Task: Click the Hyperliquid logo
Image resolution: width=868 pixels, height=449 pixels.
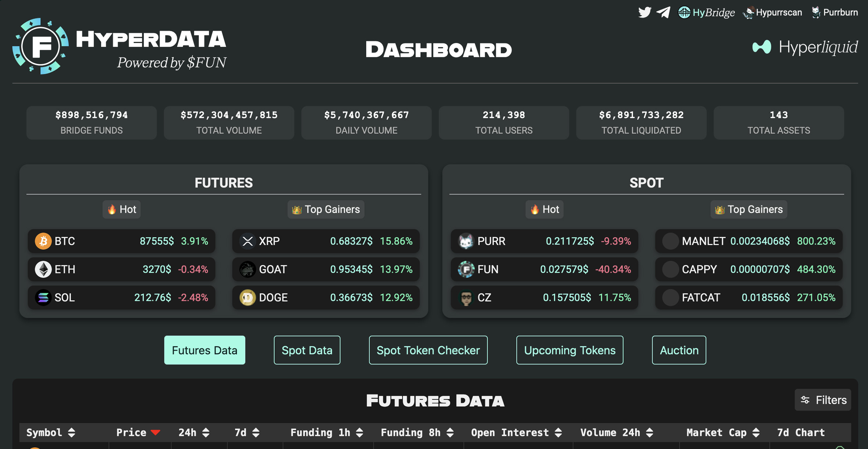Action: [805, 47]
